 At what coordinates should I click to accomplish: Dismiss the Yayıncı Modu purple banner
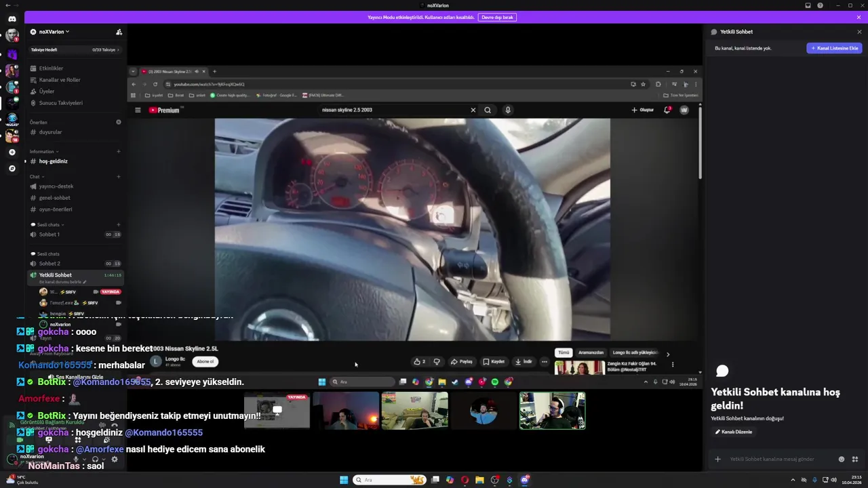point(859,17)
